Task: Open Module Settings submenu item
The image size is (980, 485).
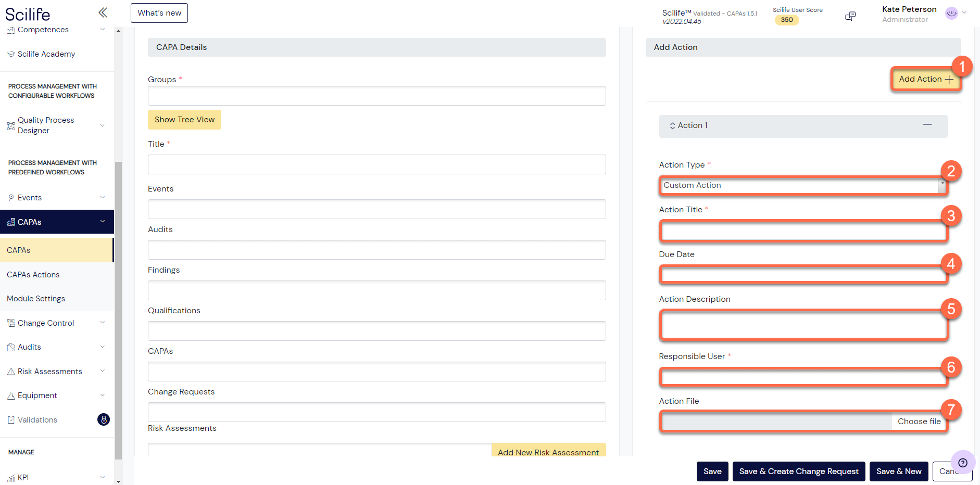Action: pos(57,299)
